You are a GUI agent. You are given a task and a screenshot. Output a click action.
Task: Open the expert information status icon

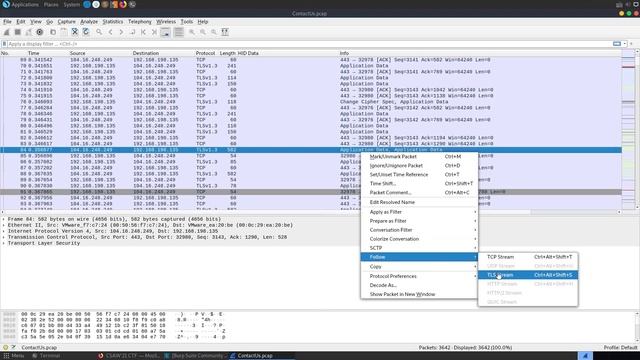click(6, 347)
